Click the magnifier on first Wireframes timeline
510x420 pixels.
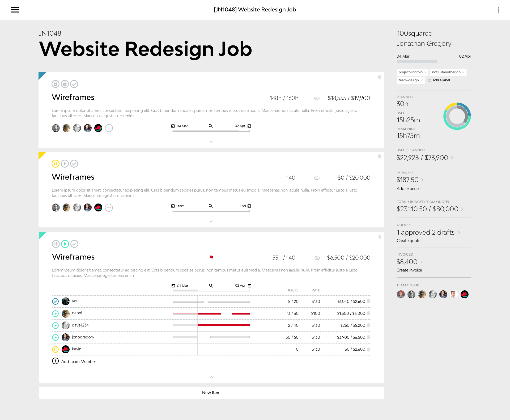211,126
